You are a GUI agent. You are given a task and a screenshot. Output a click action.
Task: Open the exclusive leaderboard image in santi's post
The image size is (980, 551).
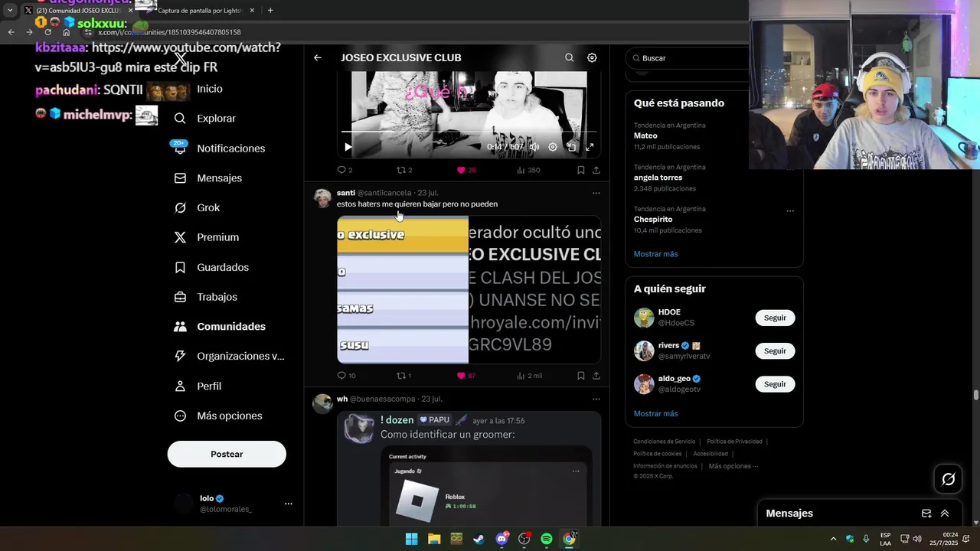403,289
